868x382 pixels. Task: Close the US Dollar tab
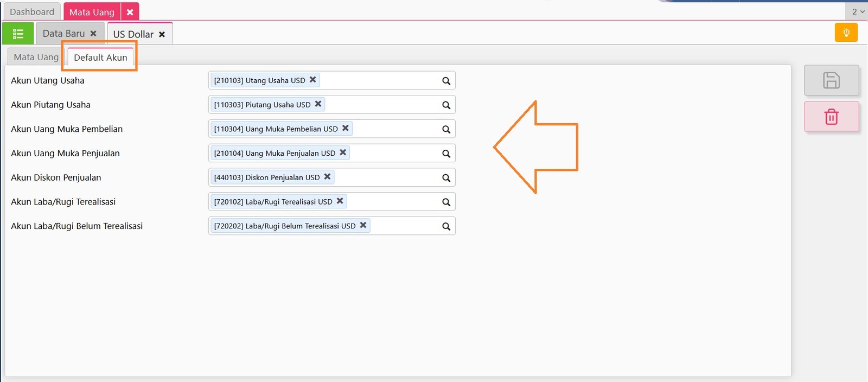(x=162, y=34)
